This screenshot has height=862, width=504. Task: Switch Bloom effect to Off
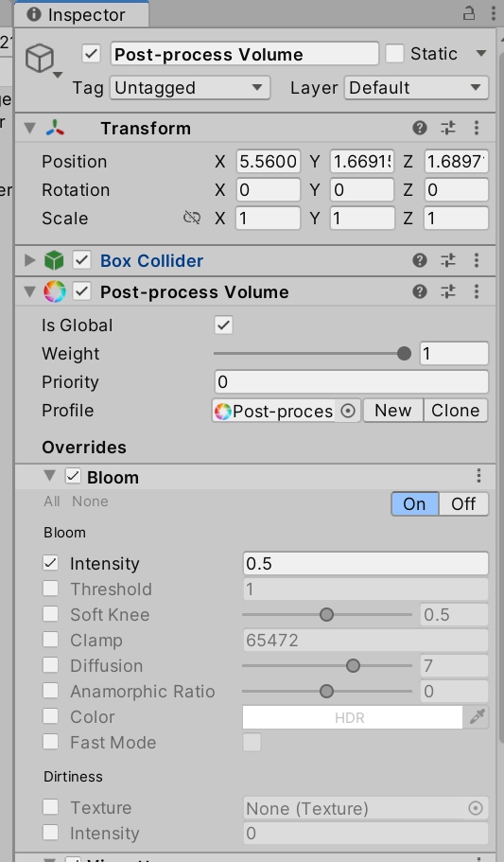(463, 503)
